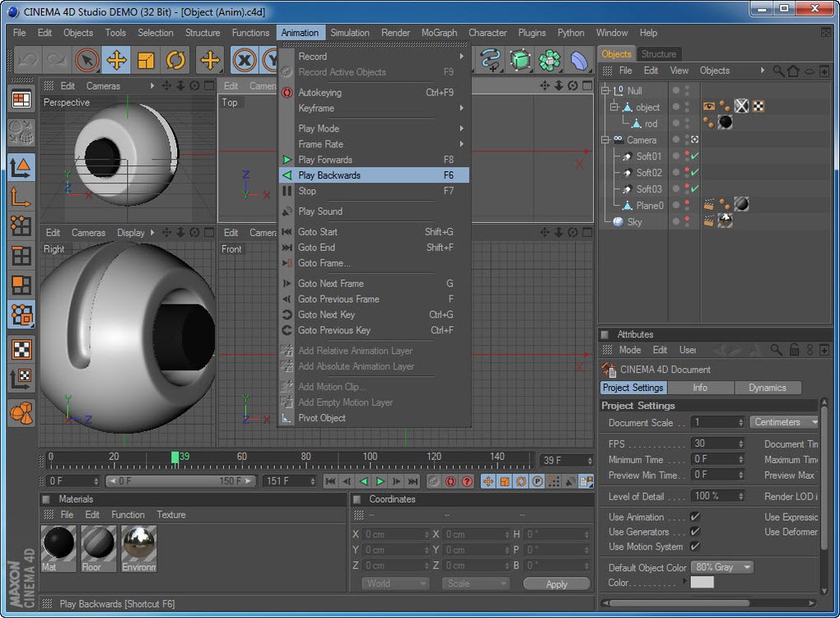This screenshot has height=618, width=840.
Task: Disable the Use Animation checkbox
Action: tap(694, 517)
